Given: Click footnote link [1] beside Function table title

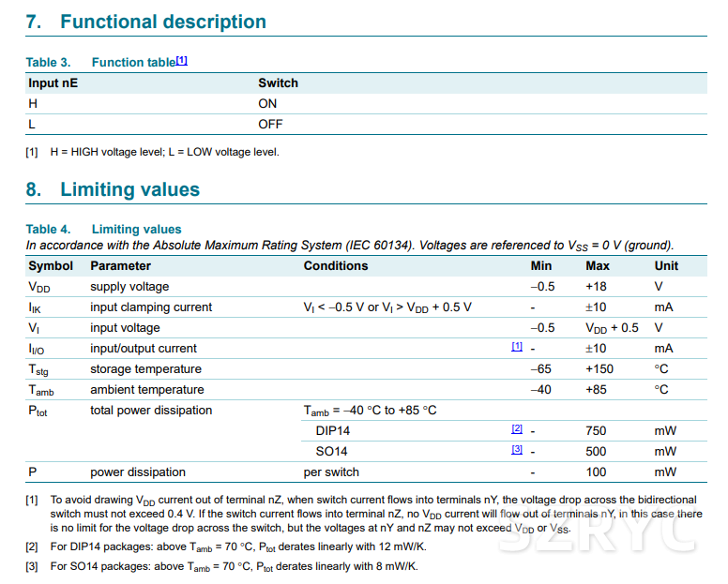Looking at the screenshot, I should 182,61.
